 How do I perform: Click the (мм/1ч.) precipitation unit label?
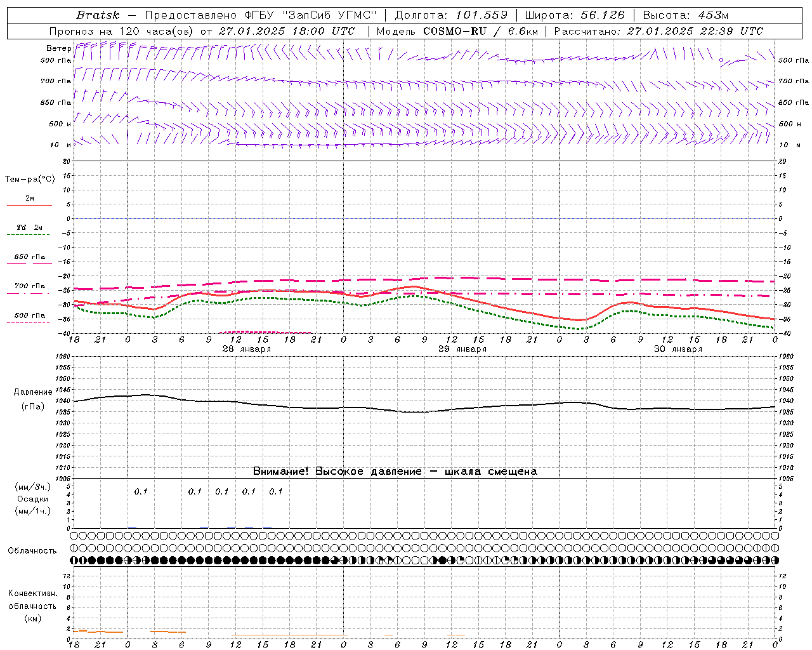pyautogui.click(x=33, y=511)
